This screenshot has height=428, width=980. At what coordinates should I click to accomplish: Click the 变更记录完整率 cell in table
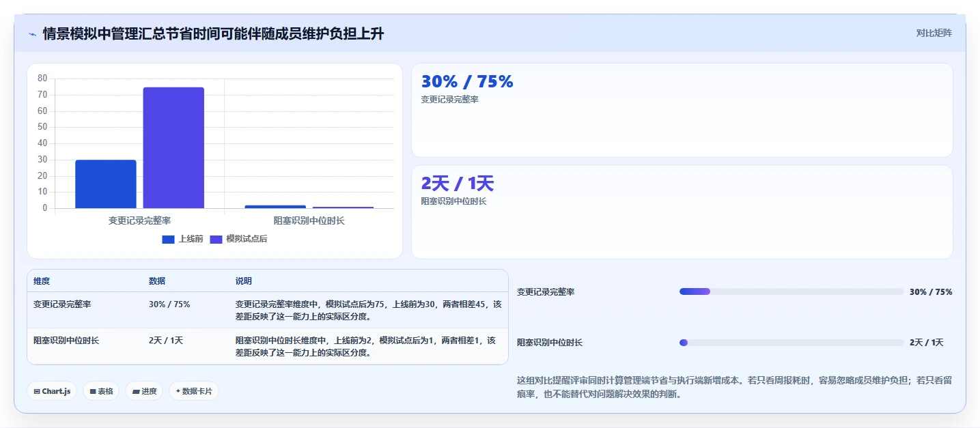tap(62, 304)
